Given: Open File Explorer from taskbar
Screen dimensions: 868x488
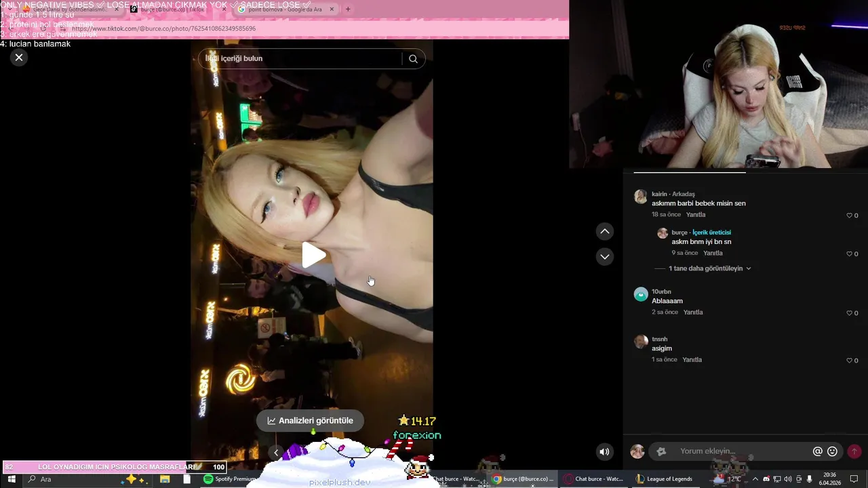Looking at the screenshot, I should click(165, 479).
